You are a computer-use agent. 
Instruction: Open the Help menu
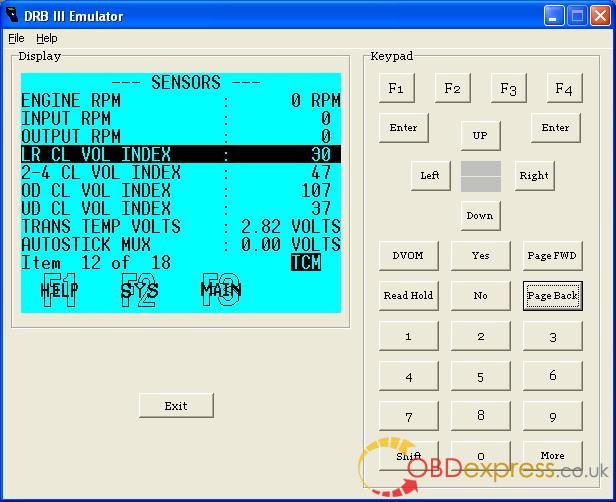pos(47,38)
